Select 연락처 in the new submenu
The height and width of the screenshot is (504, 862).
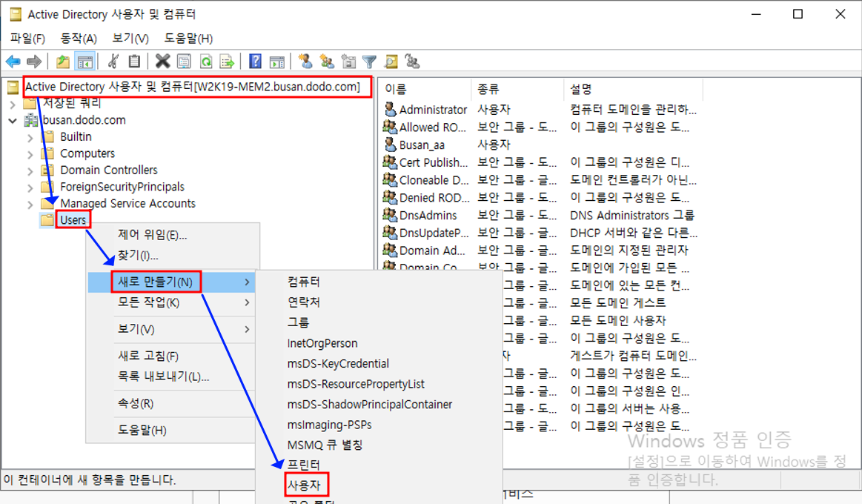point(303,302)
